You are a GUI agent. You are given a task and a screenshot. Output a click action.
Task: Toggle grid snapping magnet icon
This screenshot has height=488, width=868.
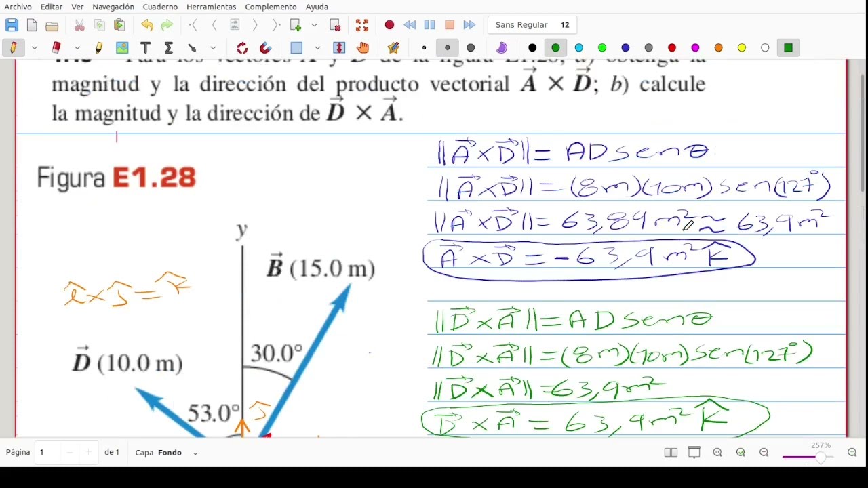pos(265,47)
